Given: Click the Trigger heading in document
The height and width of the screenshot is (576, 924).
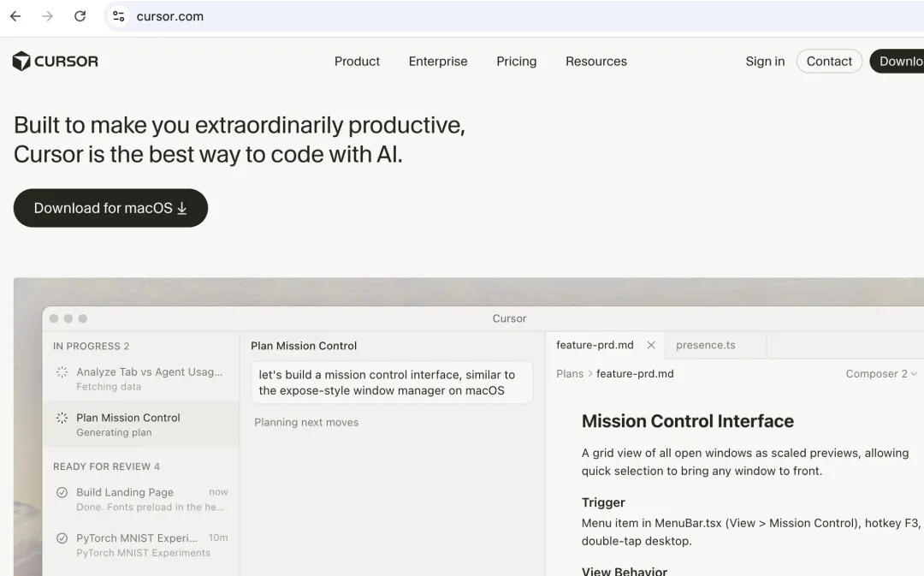Looking at the screenshot, I should (603, 502).
